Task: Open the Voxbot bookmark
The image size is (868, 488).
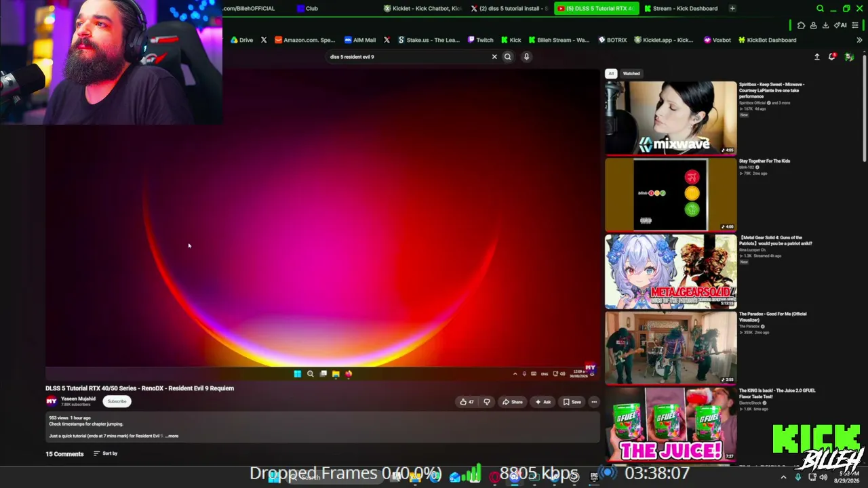Action: point(717,40)
